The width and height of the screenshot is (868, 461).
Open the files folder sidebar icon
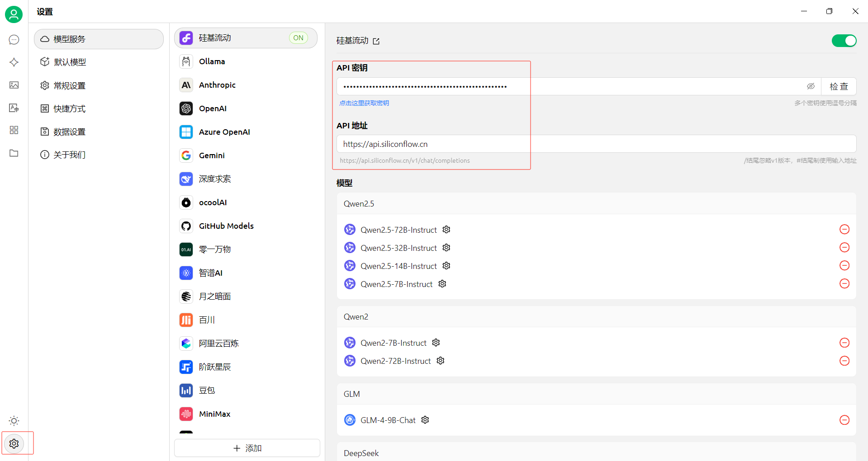[x=14, y=153]
